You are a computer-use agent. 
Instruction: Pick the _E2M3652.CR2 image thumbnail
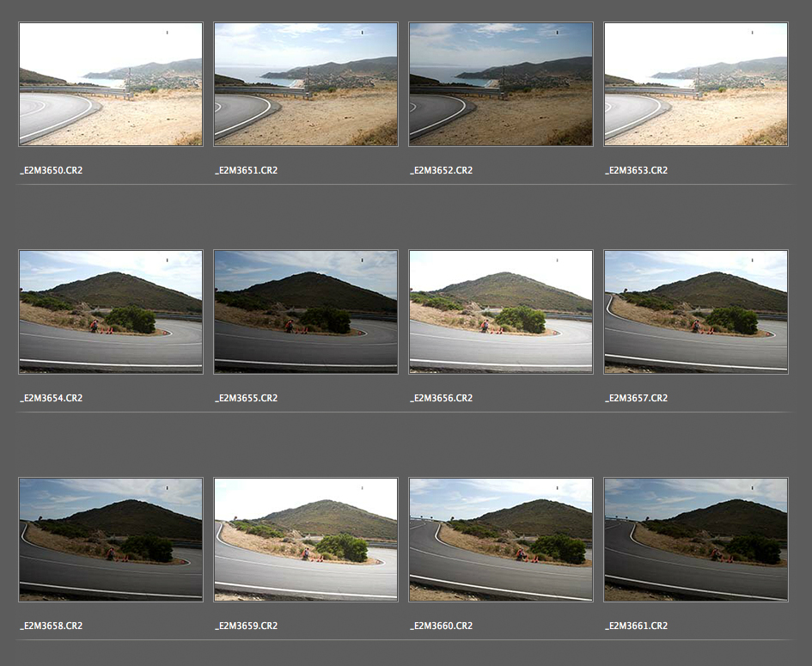tap(501, 84)
